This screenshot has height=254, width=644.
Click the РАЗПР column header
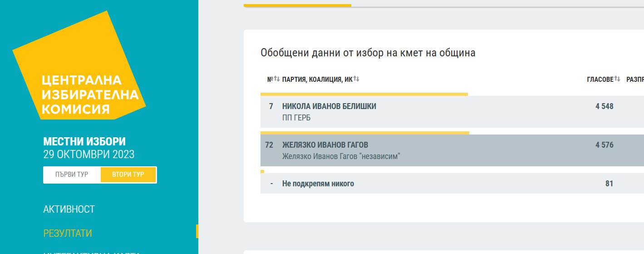point(635,79)
